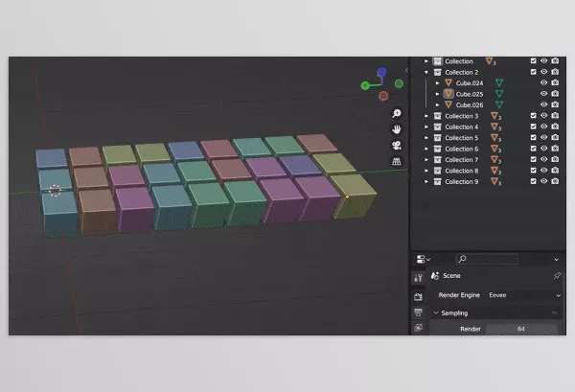Click the pin icon beside Scene
This screenshot has height=392, width=575.
557,276
